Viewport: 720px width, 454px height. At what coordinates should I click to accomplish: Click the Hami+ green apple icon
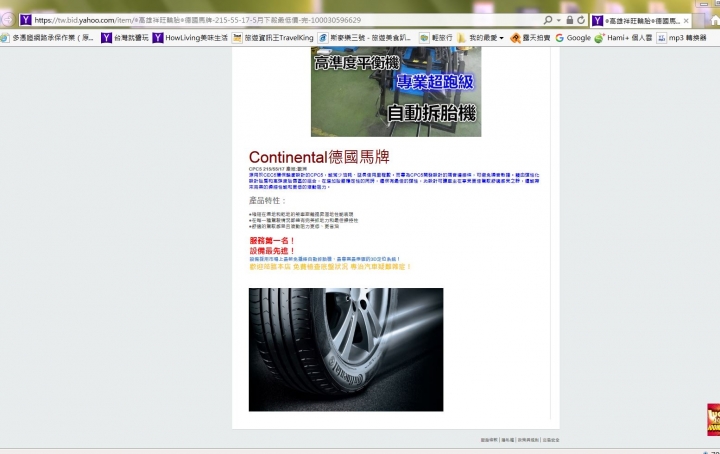[599, 38]
